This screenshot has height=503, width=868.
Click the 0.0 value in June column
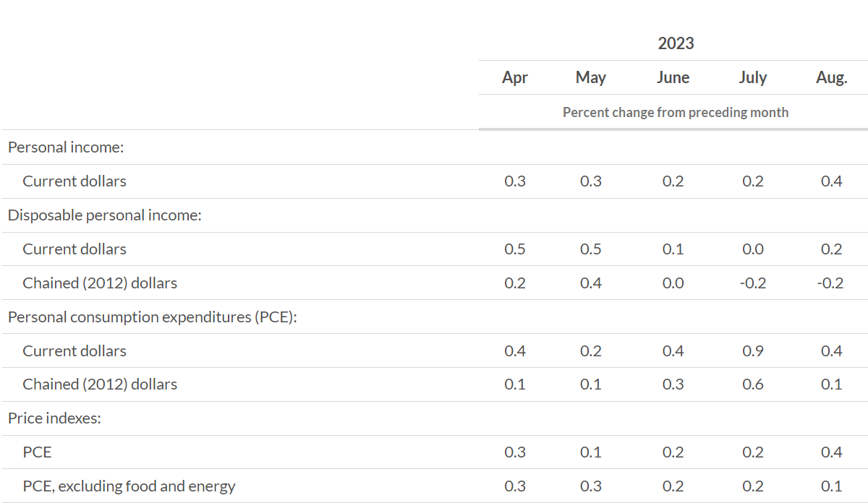[673, 283]
